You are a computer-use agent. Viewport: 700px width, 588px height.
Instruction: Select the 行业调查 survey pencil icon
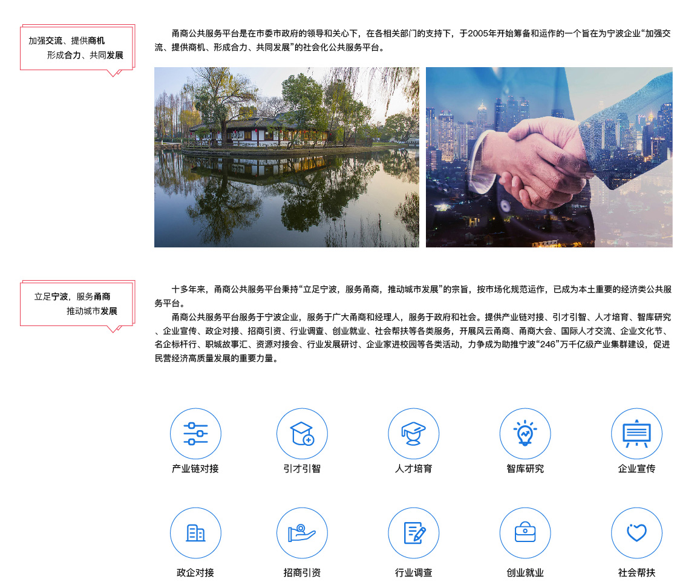pyautogui.click(x=413, y=533)
